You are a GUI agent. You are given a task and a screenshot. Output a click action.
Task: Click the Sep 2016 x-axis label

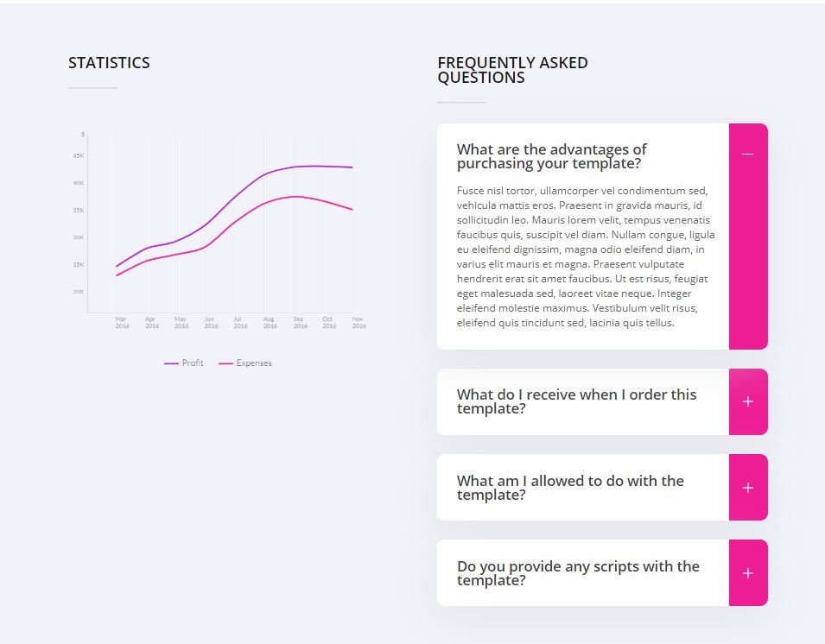[x=300, y=322]
